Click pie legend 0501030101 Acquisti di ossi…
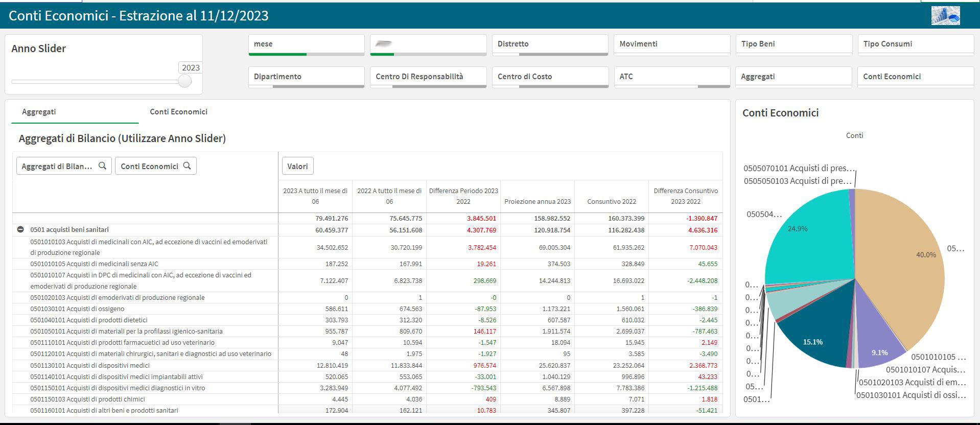Screen dimensions: 980x425 [x=911, y=395]
